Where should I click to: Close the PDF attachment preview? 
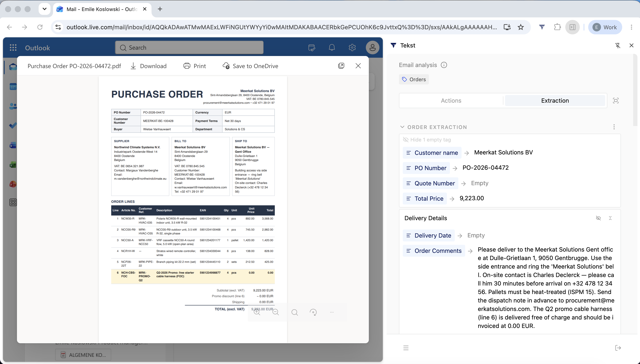(x=358, y=66)
